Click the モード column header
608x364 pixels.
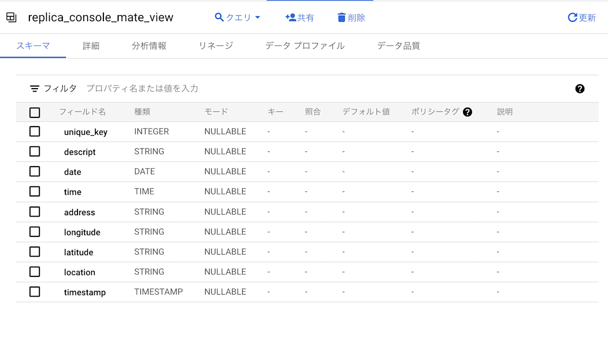coord(216,112)
